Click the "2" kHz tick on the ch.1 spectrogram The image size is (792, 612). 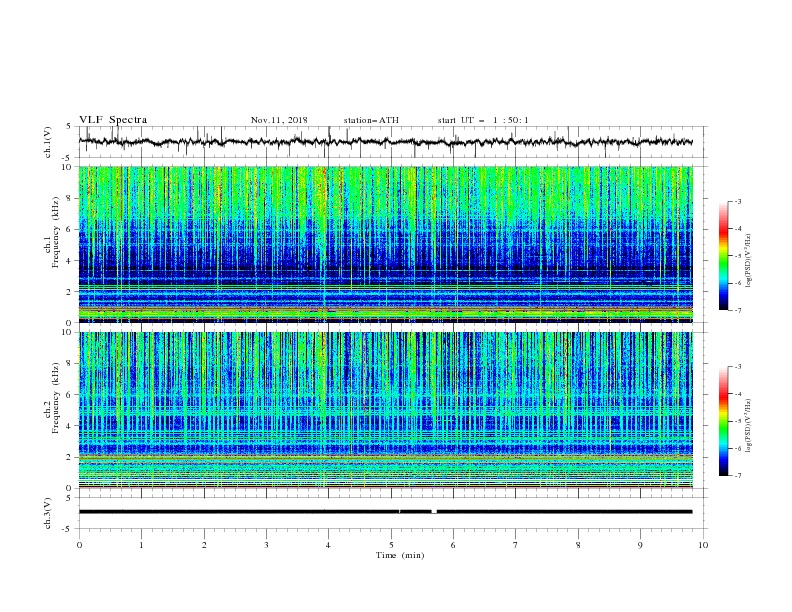point(69,292)
